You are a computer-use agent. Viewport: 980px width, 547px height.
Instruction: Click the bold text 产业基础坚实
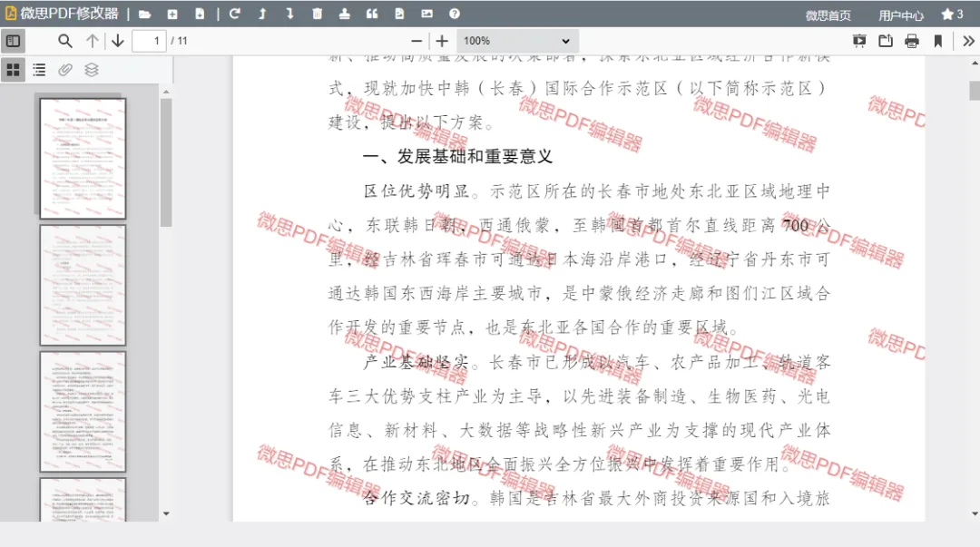pos(416,362)
